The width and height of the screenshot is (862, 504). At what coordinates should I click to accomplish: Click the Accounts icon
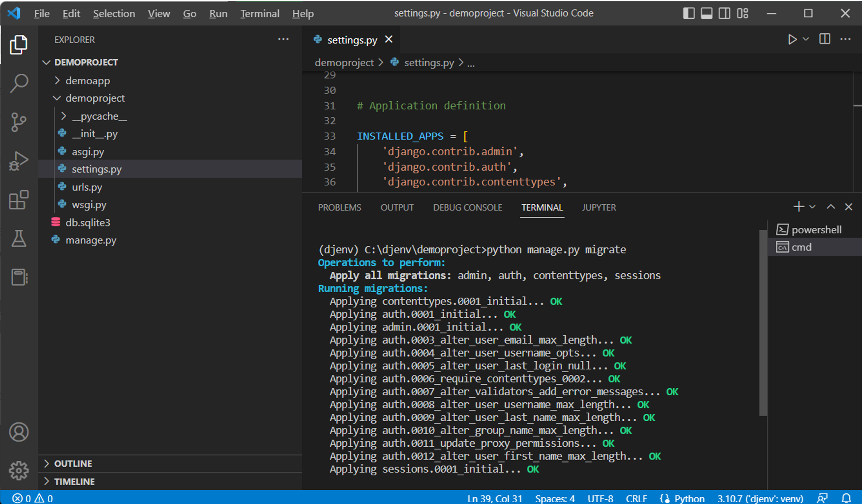[19, 432]
